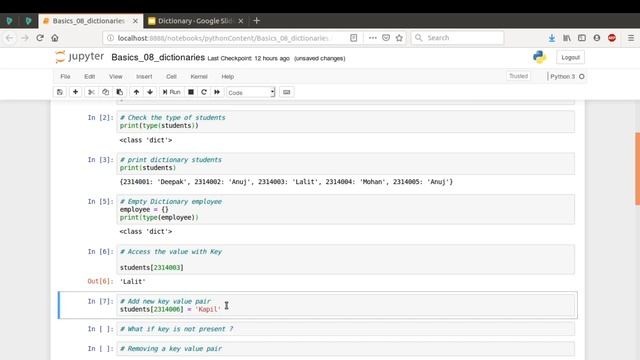Move selected cell down arrow
Viewport: 640px width, 360px height.
(x=150, y=92)
